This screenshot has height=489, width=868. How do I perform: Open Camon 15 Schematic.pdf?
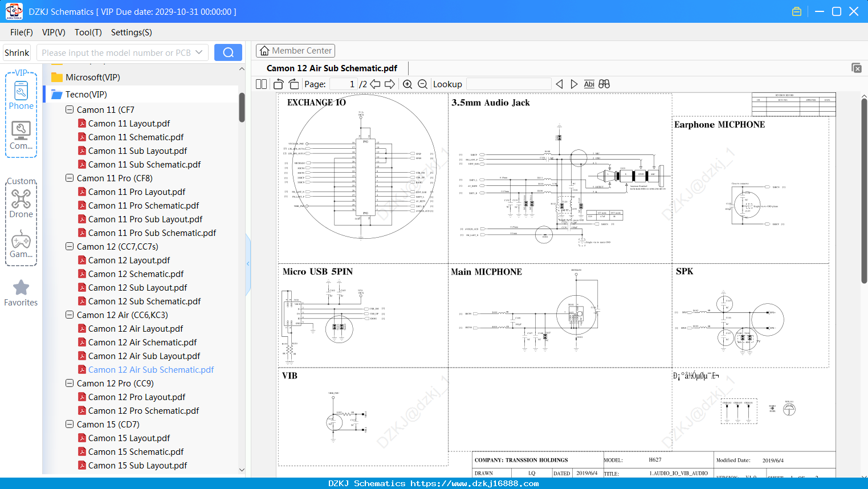pos(136,451)
